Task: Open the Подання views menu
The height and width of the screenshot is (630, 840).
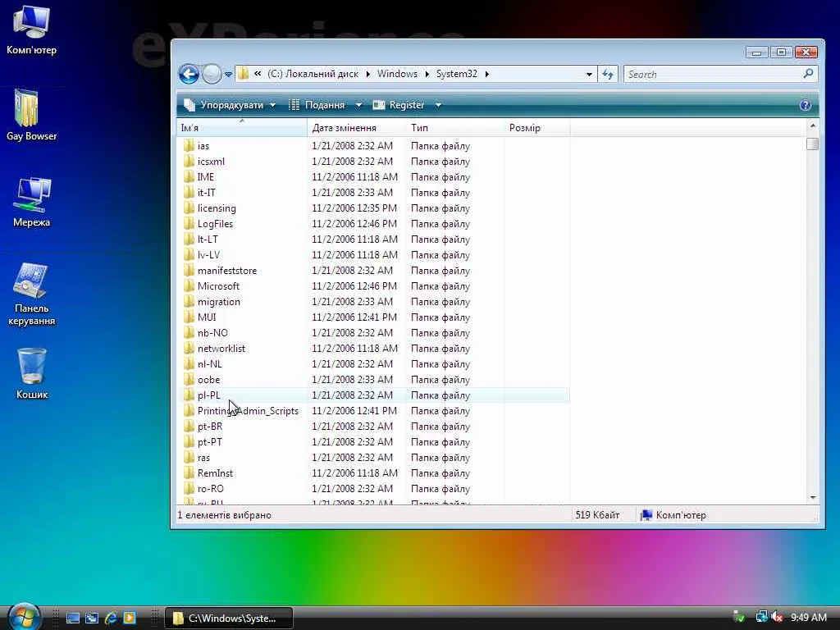Action: click(317, 105)
